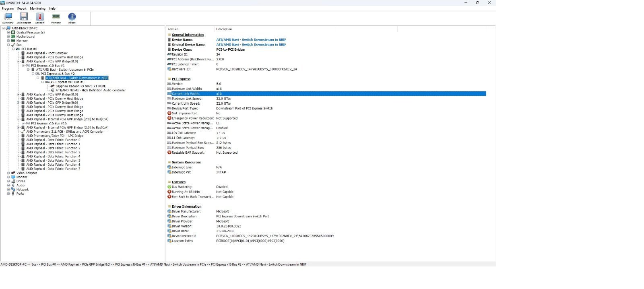Select ATI/AMD Navi - Switch Upstream in PCIe
This screenshot has height=289, width=644.
(65, 70)
